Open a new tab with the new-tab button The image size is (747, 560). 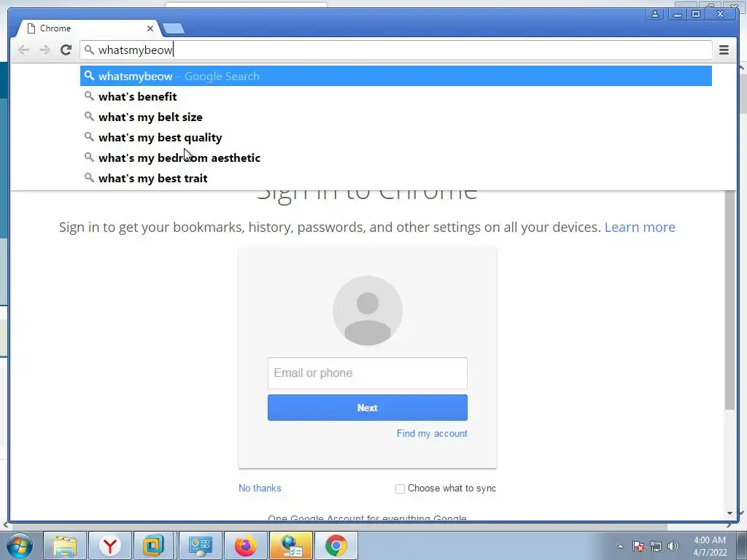coord(174,29)
